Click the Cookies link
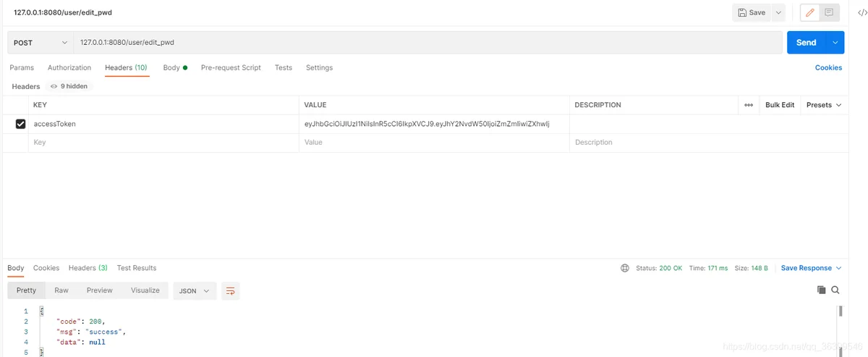Image resolution: width=868 pixels, height=357 pixels. (x=828, y=67)
